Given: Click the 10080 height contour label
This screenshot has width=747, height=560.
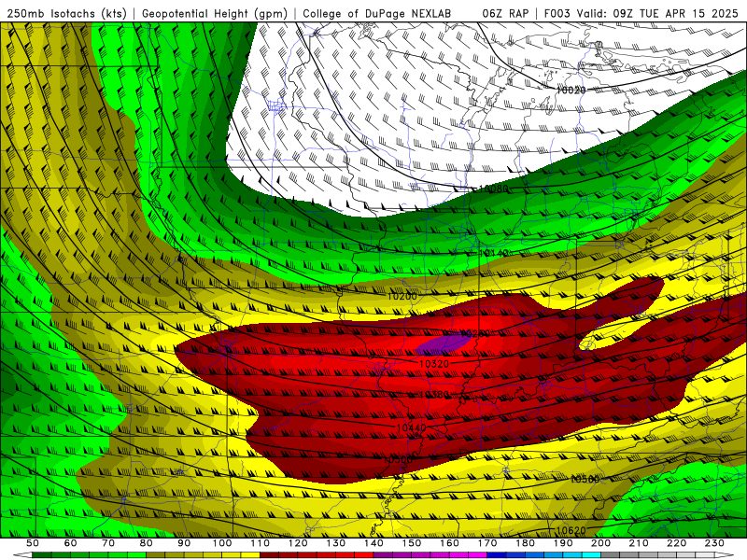Looking at the screenshot, I should click(x=494, y=189).
